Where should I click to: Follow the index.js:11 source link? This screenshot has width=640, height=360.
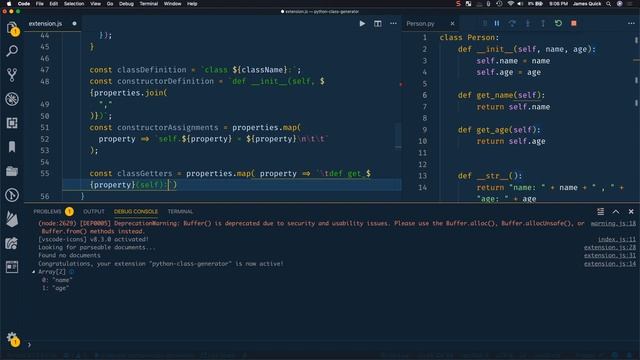coord(617,239)
